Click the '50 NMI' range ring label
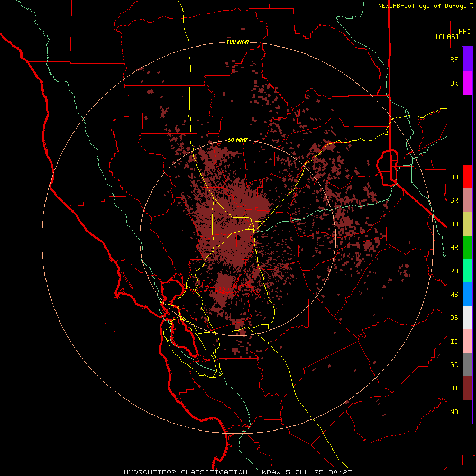 [x=237, y=140]
